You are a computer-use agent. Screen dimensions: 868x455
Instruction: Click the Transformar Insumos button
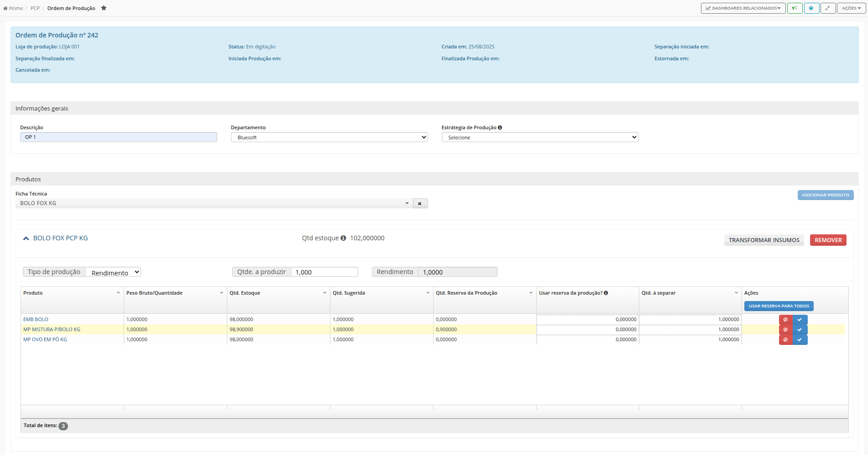(764, 240)
